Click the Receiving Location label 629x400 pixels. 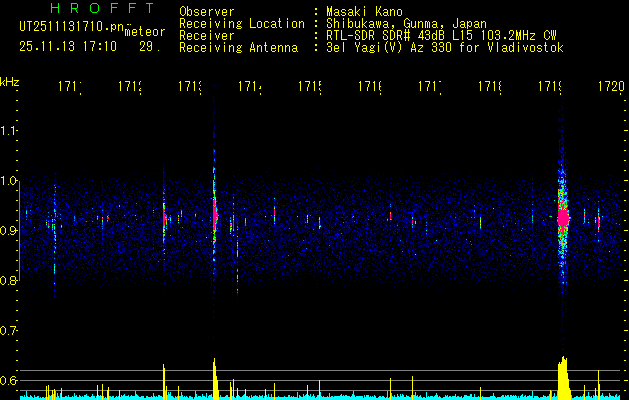click(242, 24)
